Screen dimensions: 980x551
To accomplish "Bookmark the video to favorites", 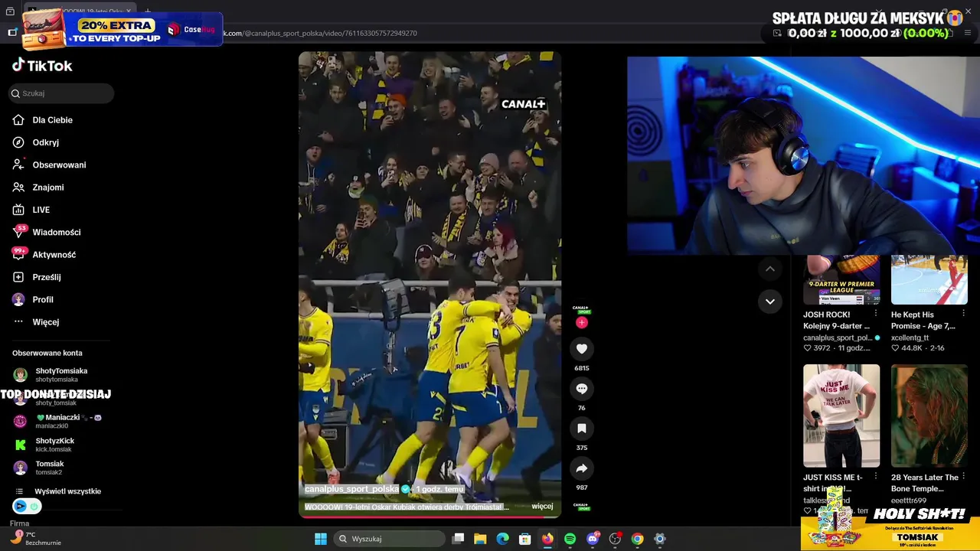I will click(582, 429).
